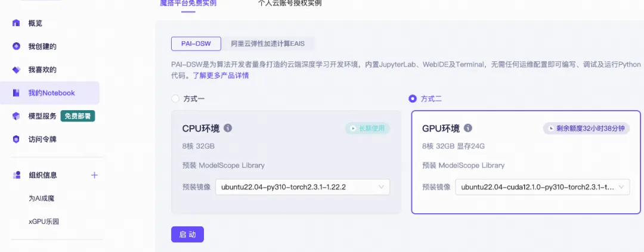Click the 我喜欢的 diamond icon
The height and width of the screenshot is (252, 644).
click(16, 70)
